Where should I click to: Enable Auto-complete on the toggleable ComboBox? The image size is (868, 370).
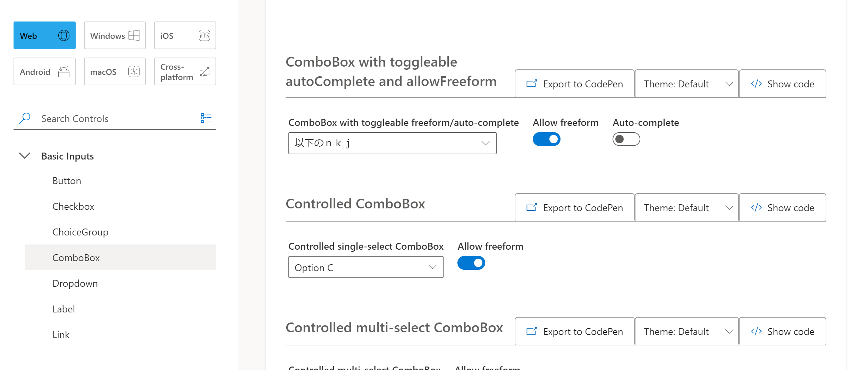(x=626, y=139)
